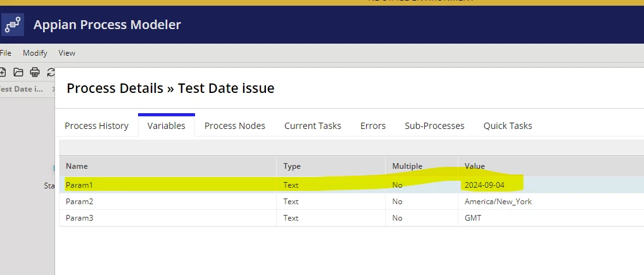Viewport: 644px width, 275px height.
Task: Select the Variables tab
Action: coord(167,126)
